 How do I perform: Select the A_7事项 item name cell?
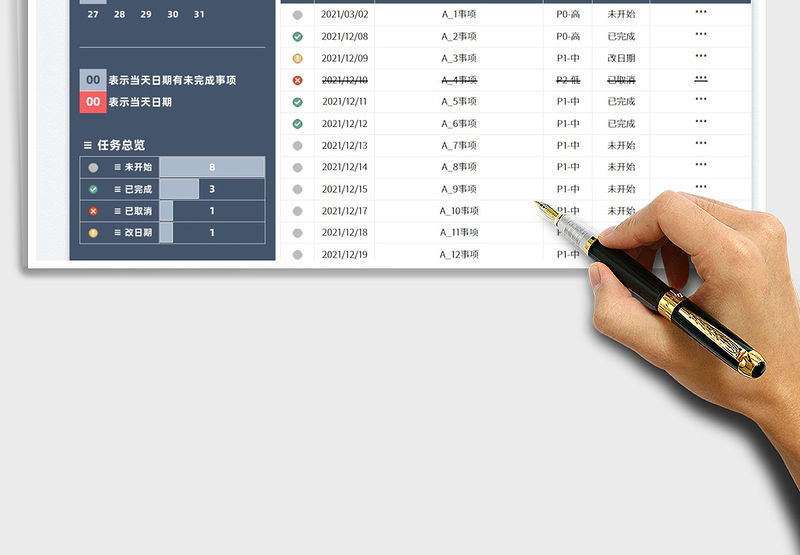tap(459, 146)
